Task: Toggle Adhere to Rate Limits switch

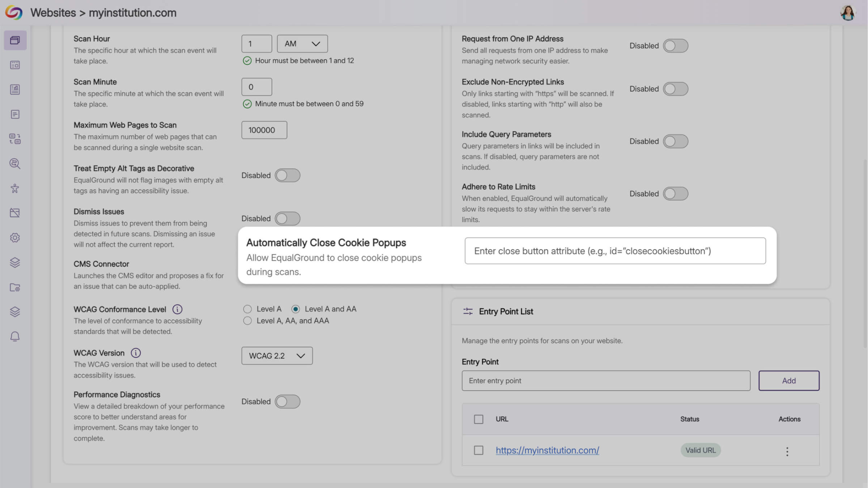Action: pos(675,194)
